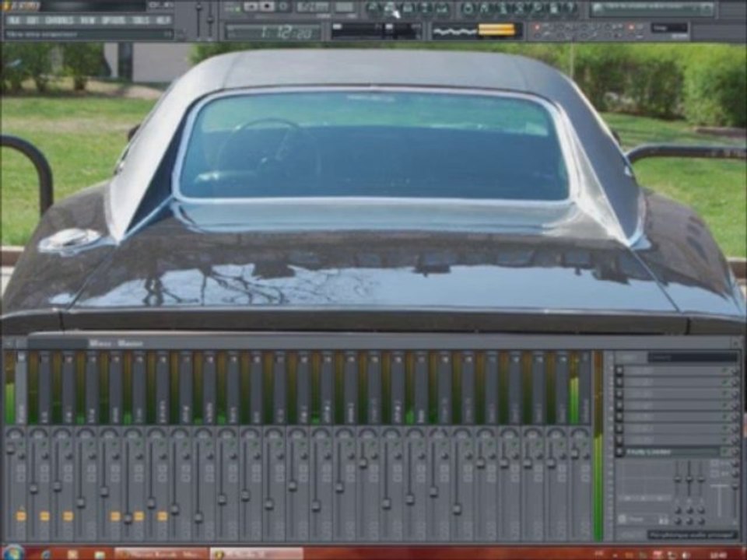Click the Fruity Limiter mix level knob
The height and width of the screenshot is (560, 747).
735,451
